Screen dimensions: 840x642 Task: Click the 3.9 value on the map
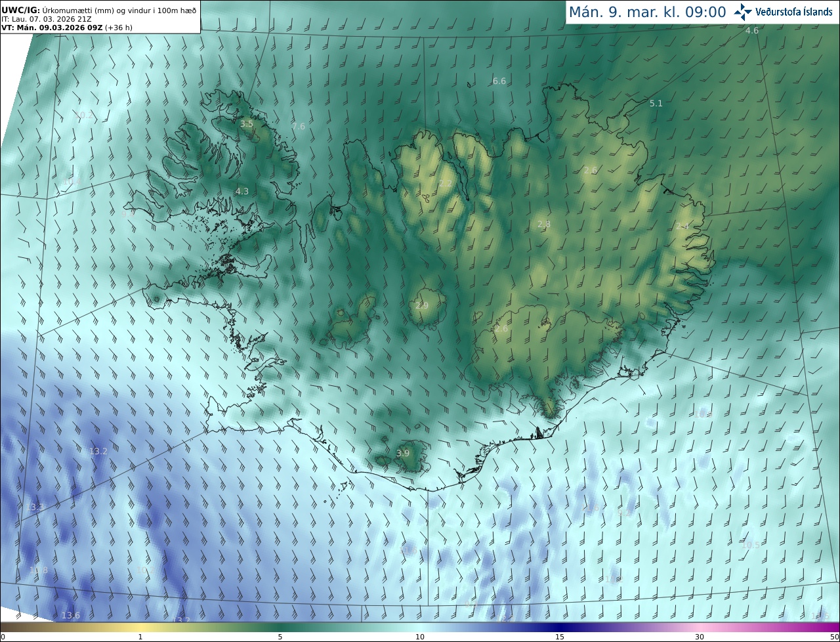404,453
